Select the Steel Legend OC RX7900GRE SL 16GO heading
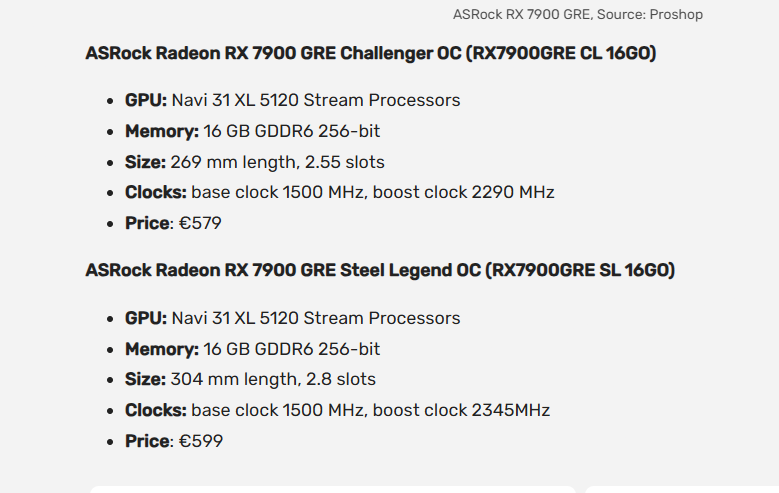The image size is (779, 493). tap(380, 270)
